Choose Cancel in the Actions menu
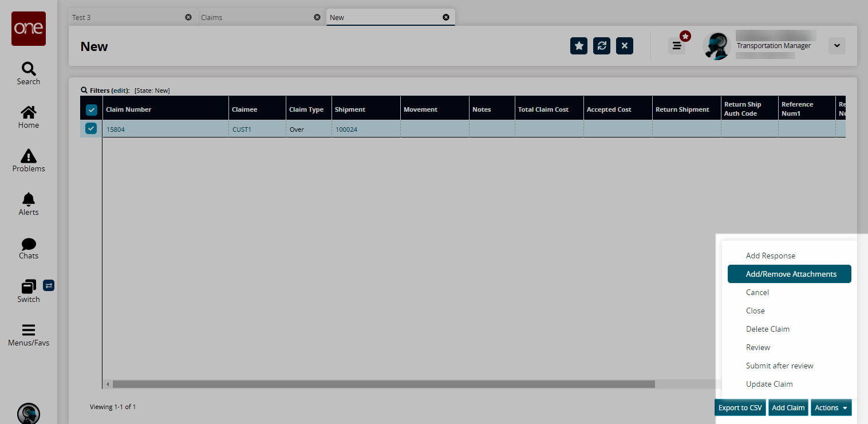This screenshot has width=868, height=424. click(x=789, y=292)
